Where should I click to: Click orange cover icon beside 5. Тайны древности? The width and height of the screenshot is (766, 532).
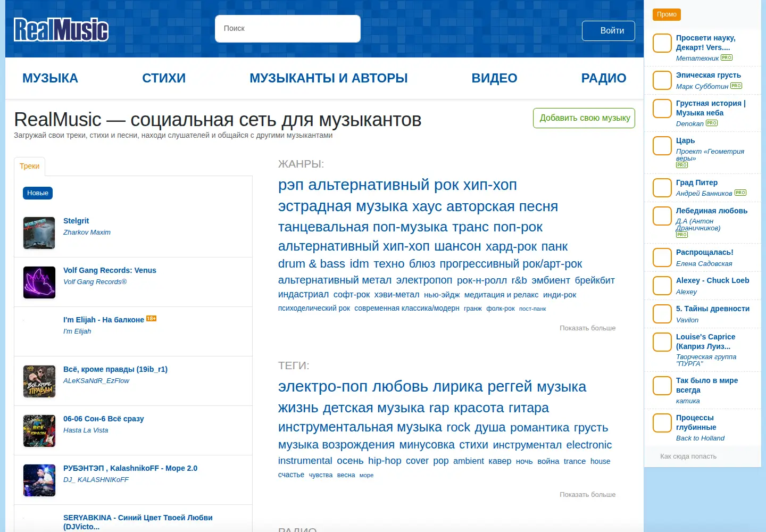click(x=662, y=314)
